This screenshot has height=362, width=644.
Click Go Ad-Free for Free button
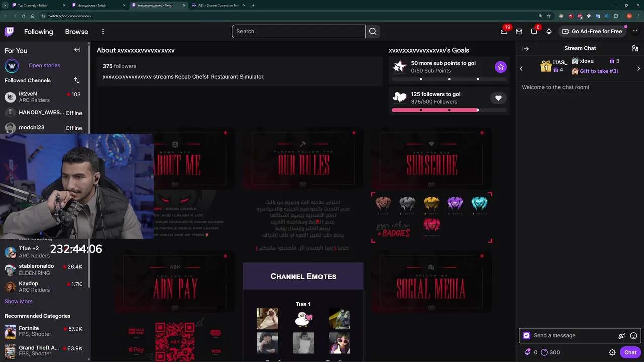pos(592,31)
